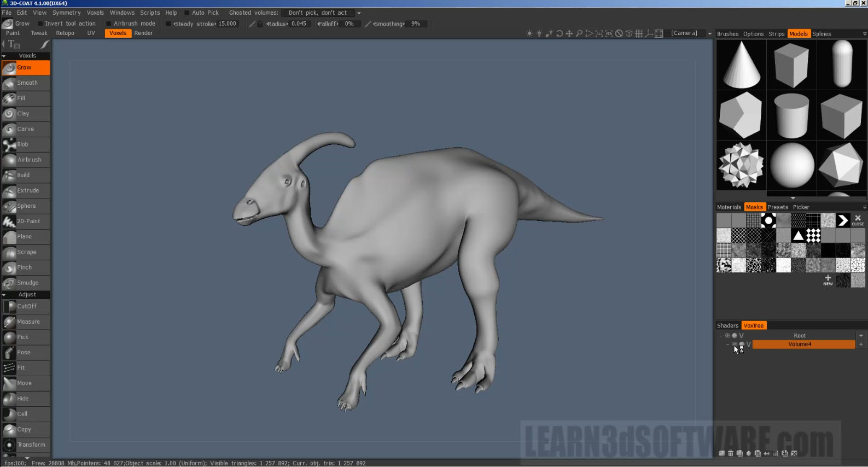Select the Transform tool
Image resolution: width=868 pixels, height=467 pixels.
(x=26, y=445)
